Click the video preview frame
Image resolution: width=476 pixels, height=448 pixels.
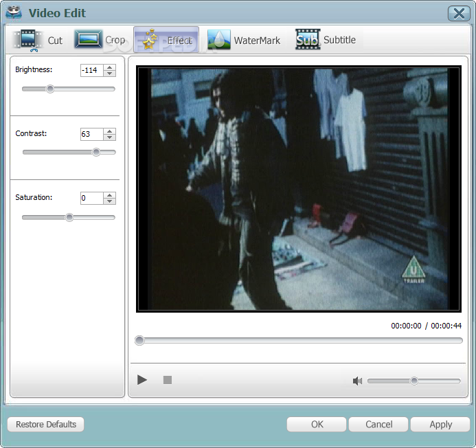tap(299, 189)
